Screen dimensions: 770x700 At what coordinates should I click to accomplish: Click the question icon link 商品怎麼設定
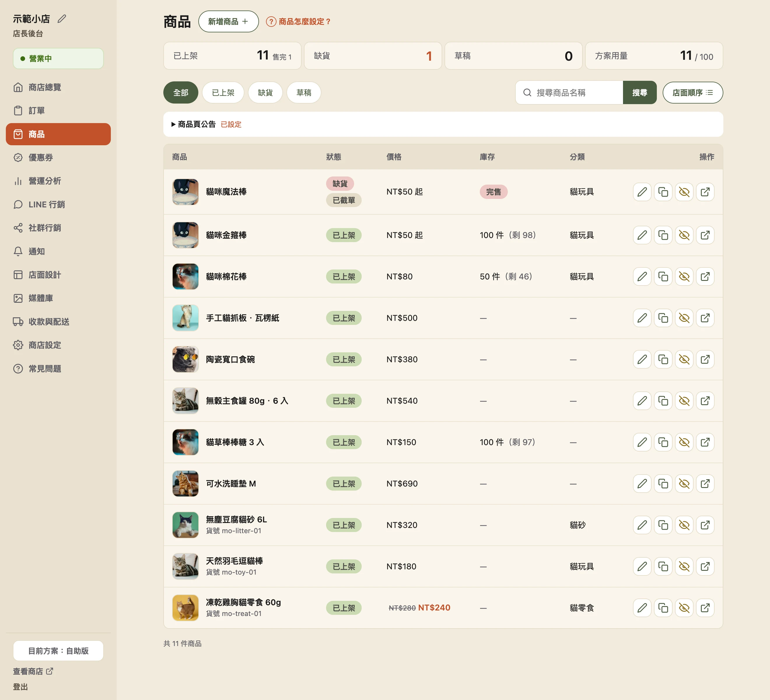(x=298, y=22)
